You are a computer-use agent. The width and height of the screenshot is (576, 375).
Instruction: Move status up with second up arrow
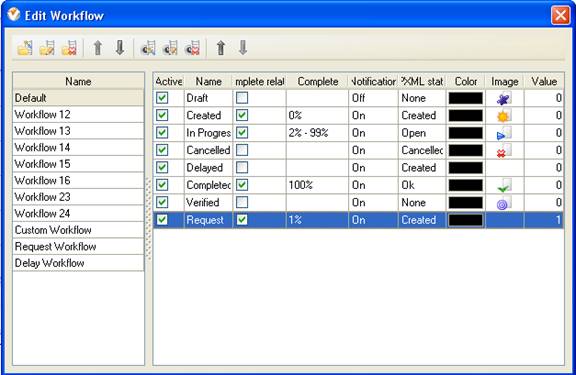pos(221,48)
